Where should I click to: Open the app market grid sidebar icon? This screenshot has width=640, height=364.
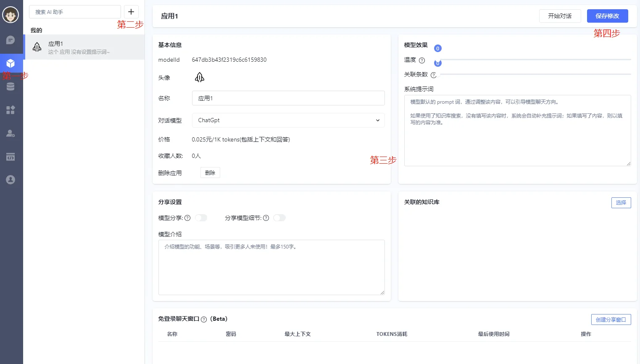[x=11, y=110]
